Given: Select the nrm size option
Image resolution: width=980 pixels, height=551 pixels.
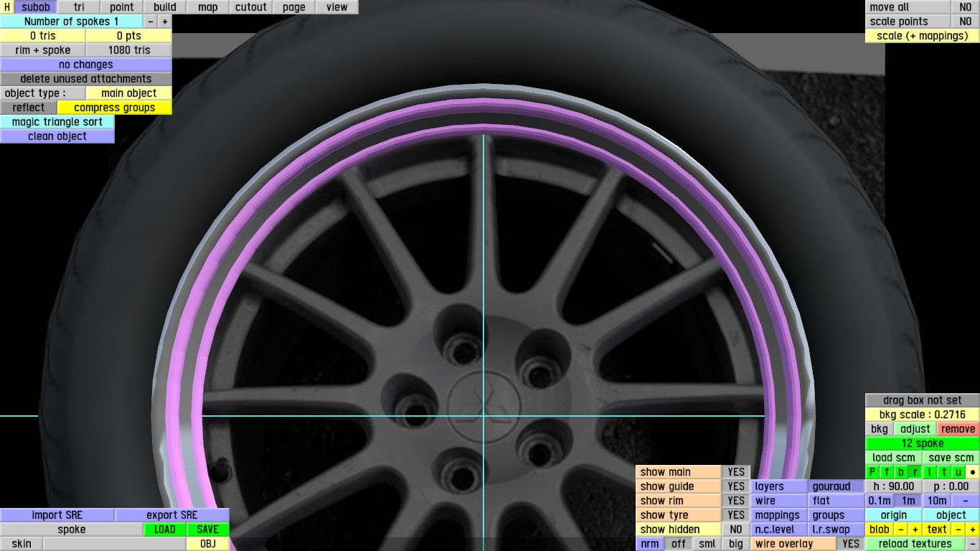Looking at the screenshot, I should point(650,544).
